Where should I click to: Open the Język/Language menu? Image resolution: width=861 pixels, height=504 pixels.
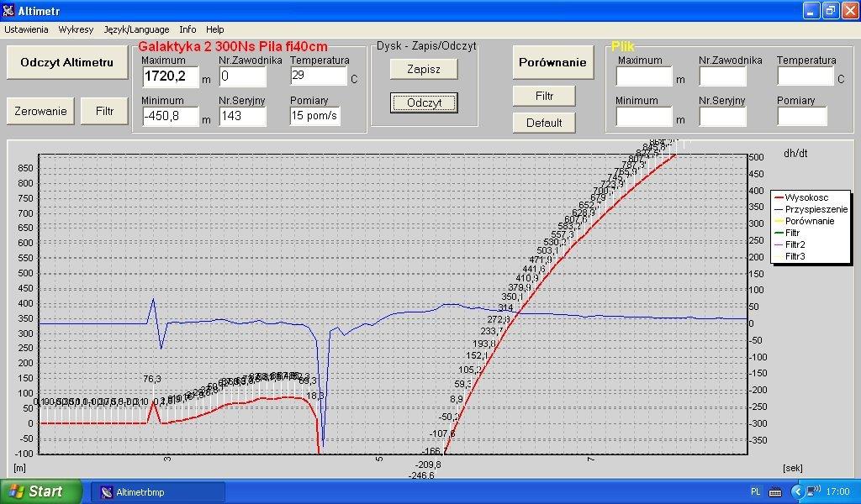[136, 29]
